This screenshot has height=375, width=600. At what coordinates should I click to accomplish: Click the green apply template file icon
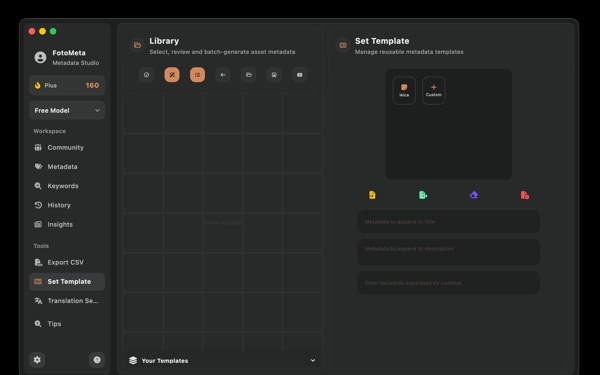click(423, 195)
